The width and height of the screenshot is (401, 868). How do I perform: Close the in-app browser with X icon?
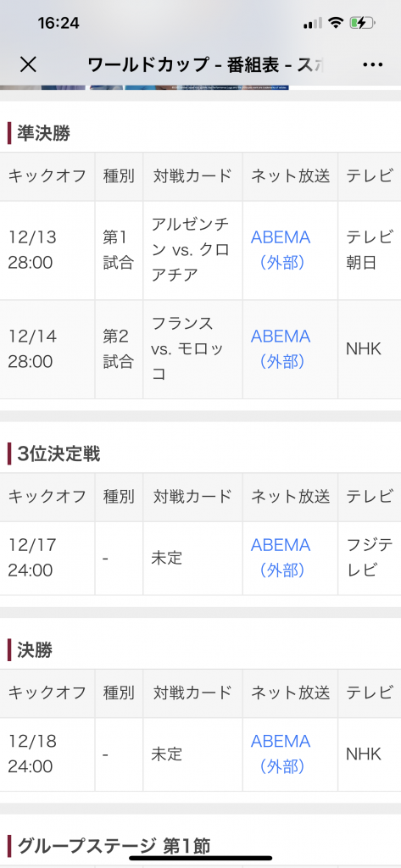point(28,64)
